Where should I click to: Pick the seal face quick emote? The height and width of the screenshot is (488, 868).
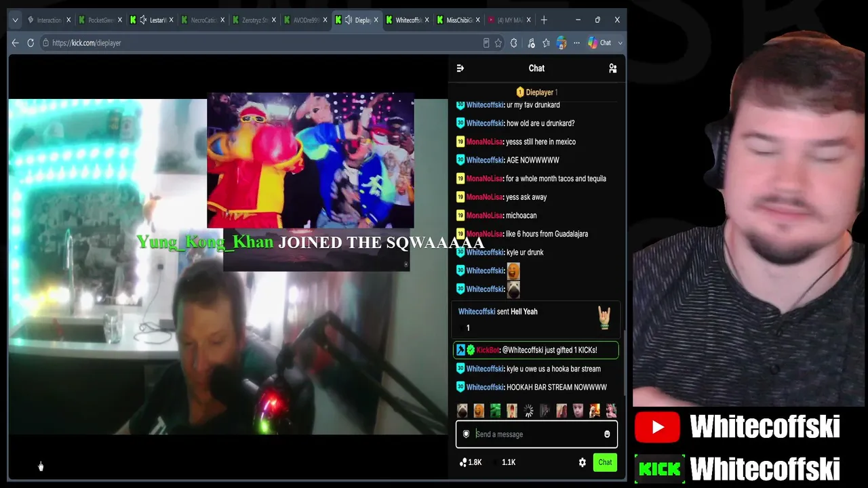[462, 411]
